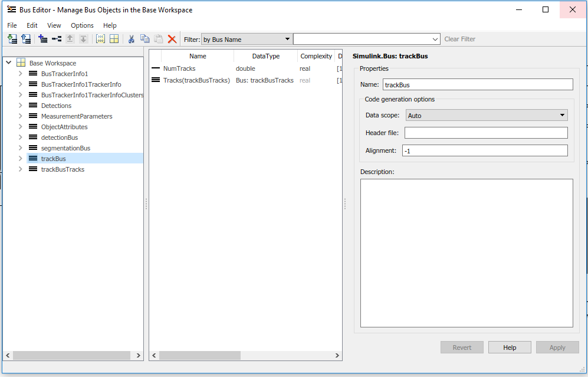588x377 pixels.
Task: Click the Header file input field
Action: pos(486,133)
